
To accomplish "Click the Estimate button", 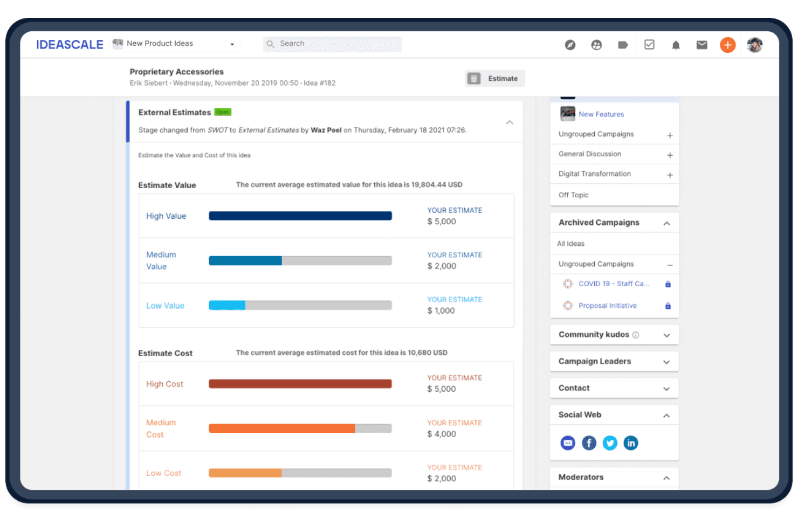I will (x=495, y=79).
